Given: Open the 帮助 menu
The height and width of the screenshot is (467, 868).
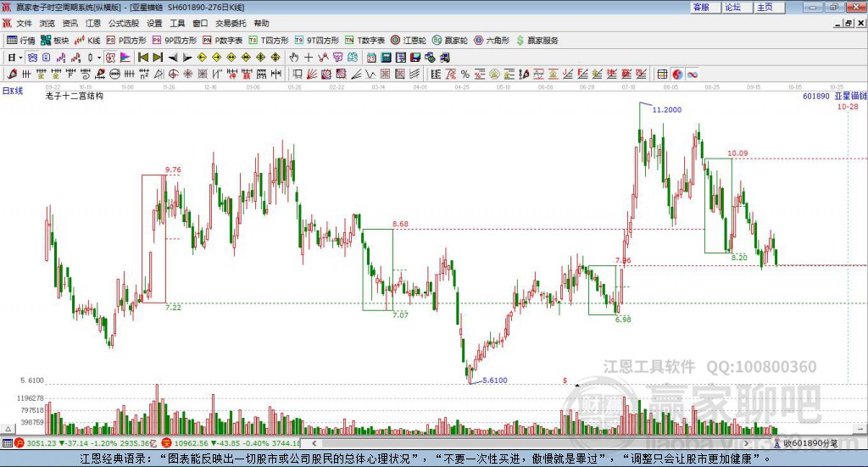Looking at the screenshot, I should pos(261,23).
